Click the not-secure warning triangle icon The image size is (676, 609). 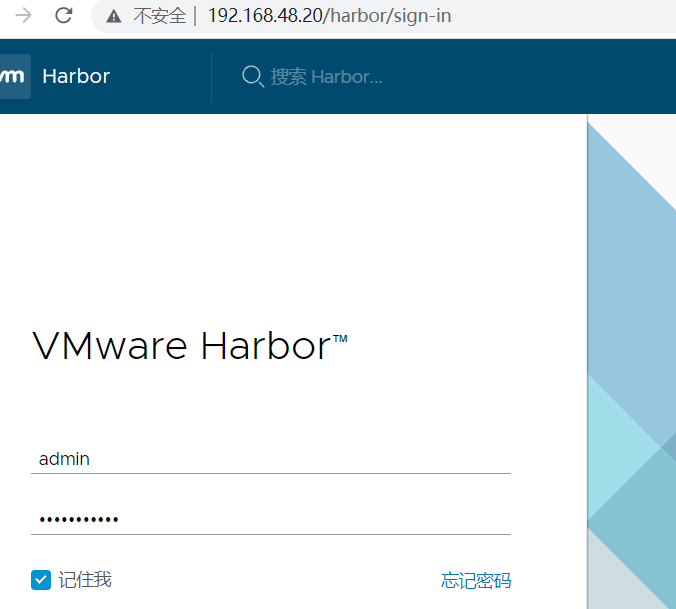[114, 16]
